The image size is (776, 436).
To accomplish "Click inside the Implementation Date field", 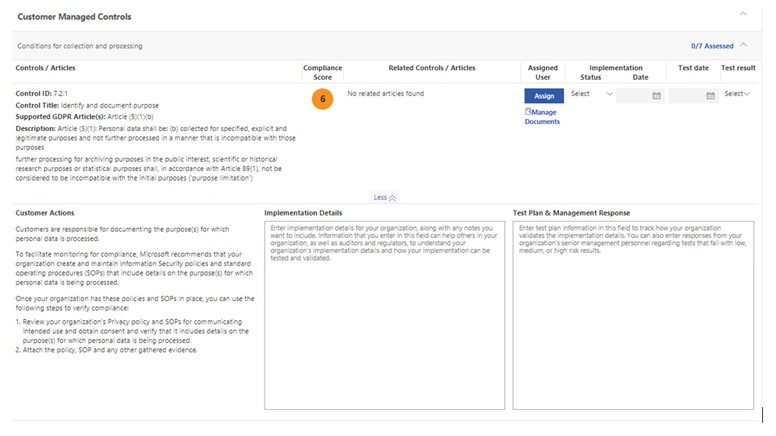I will click(633, 96).
